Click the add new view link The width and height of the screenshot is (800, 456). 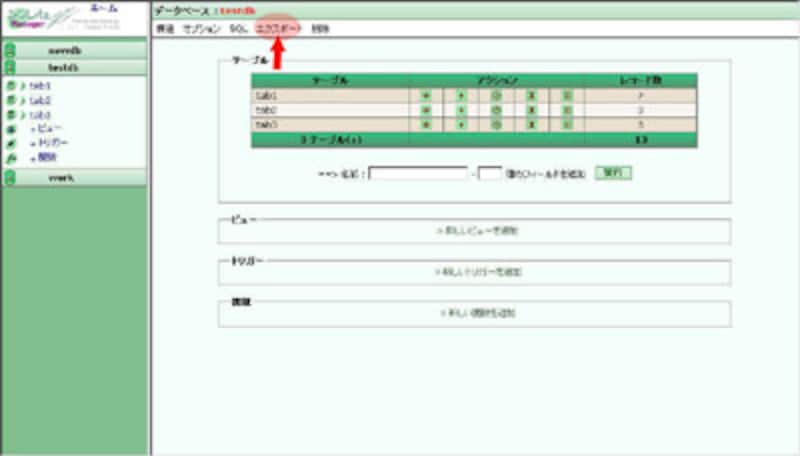477,231
